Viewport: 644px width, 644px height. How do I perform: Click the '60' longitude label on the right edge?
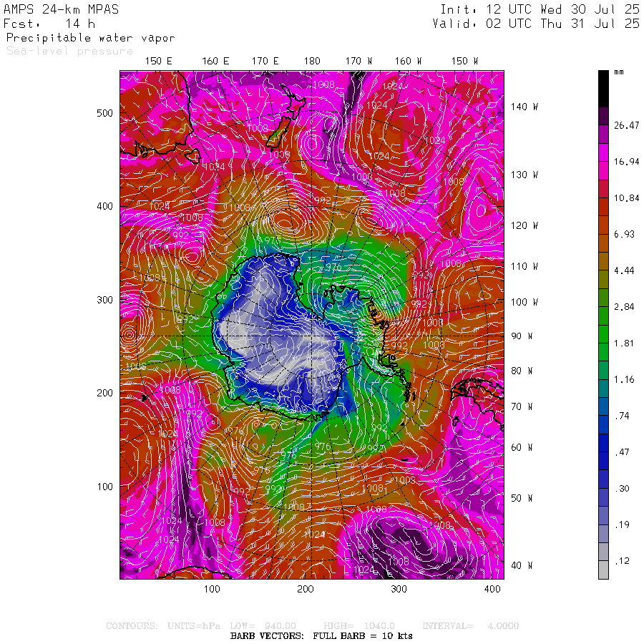522,447
